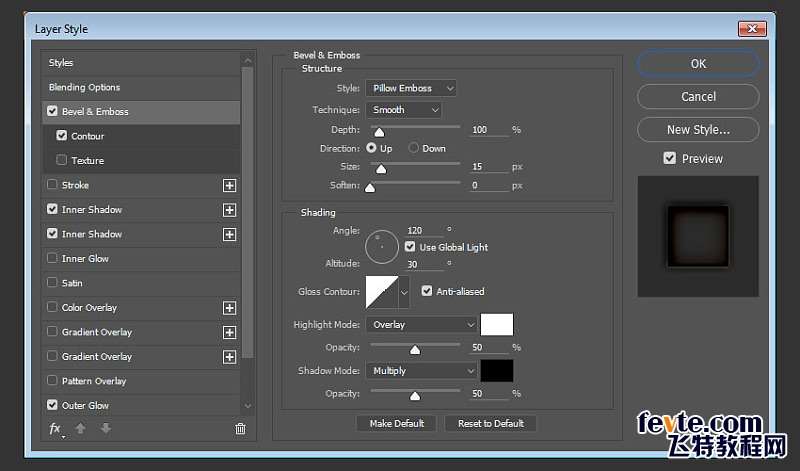
Task: Click the angle dial light control
Action: tap(382, 247)
